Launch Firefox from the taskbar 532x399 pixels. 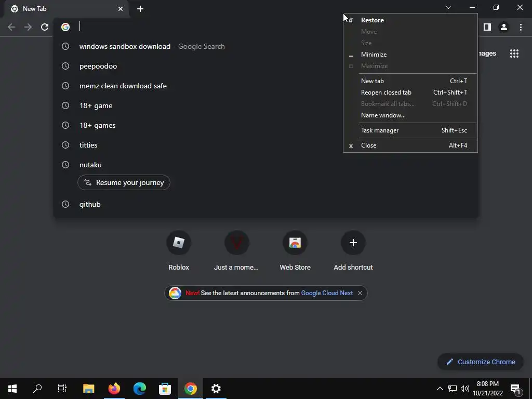114,389
